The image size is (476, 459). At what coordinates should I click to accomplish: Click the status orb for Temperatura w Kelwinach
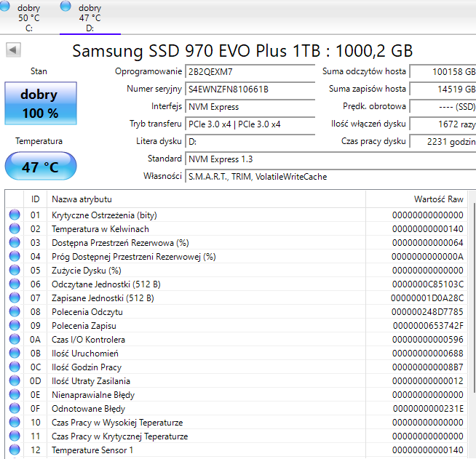pyautogui.click(x=15, y=229)
